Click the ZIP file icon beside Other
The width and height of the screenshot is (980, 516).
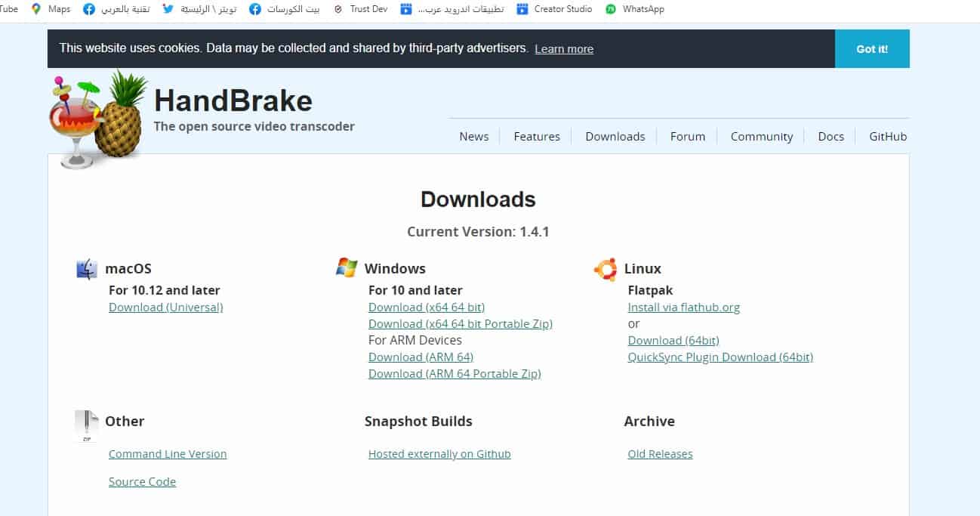(x=87, y=425)
